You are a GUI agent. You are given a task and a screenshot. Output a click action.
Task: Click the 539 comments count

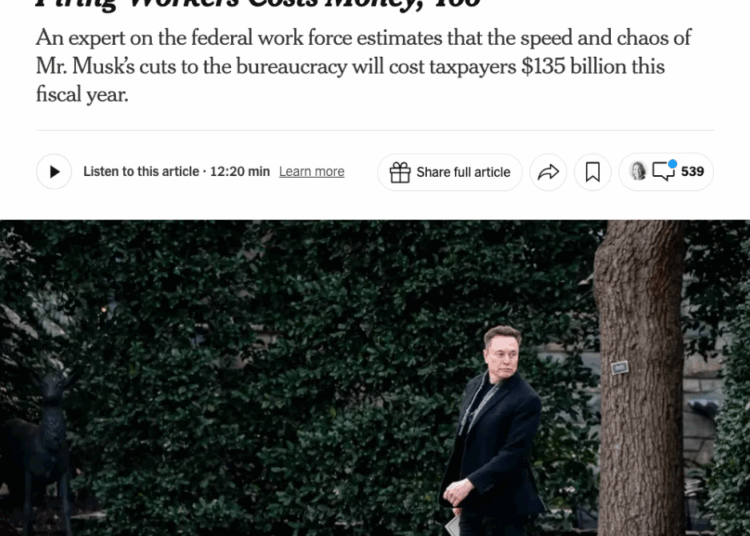692,172
